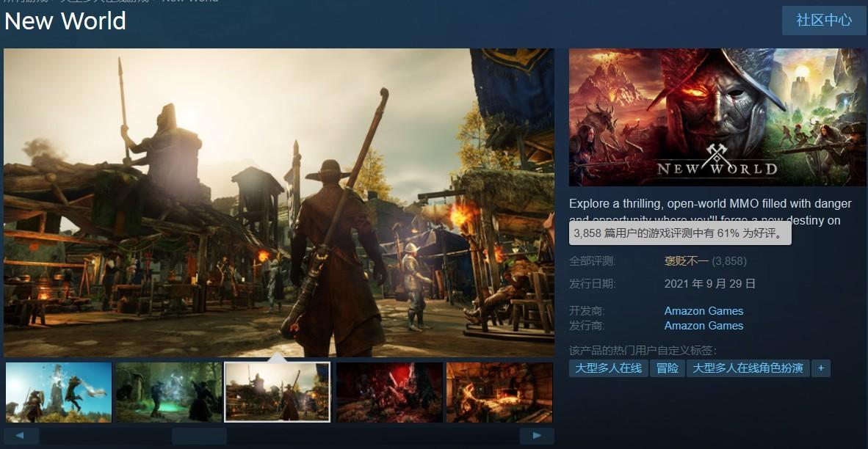The height and width of the screenshot is (449, 868).
Task: Click the game description starting 'Explore a thrilling'
Action: pyautogui.click(x=710, y=212)
